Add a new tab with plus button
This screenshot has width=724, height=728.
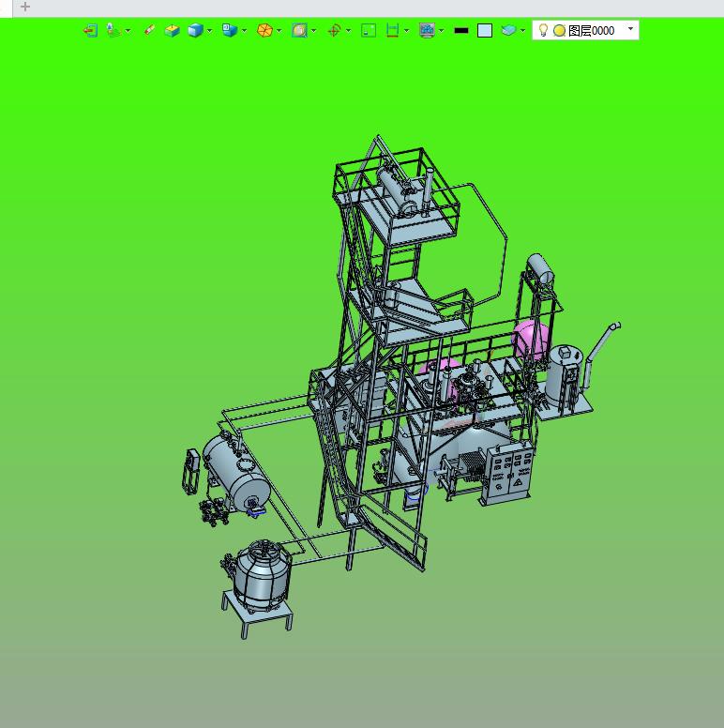25,7
